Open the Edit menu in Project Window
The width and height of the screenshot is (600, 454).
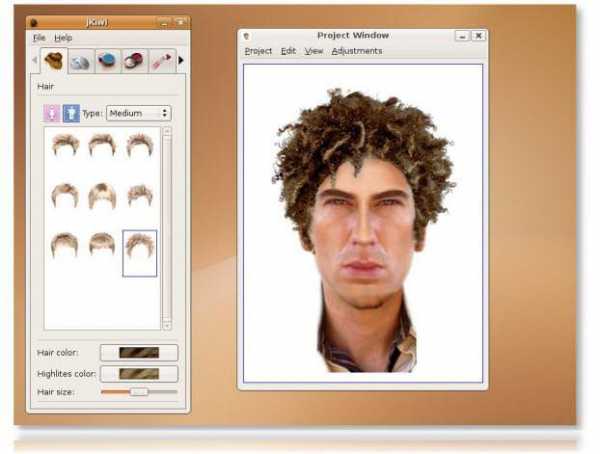(x=288, y=51)
